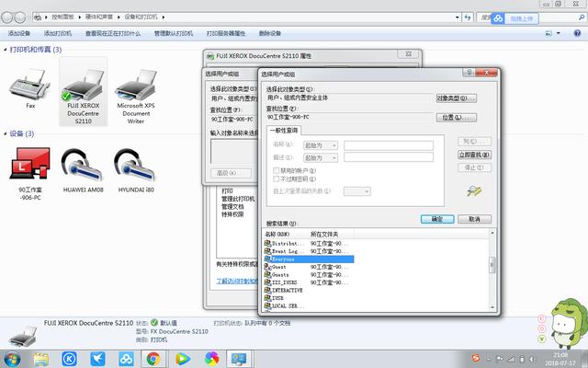This screenshot has width=588, height=368.
Task: Click the Windows Start orb
Action: pyautogui.click(x=11, y=359)
